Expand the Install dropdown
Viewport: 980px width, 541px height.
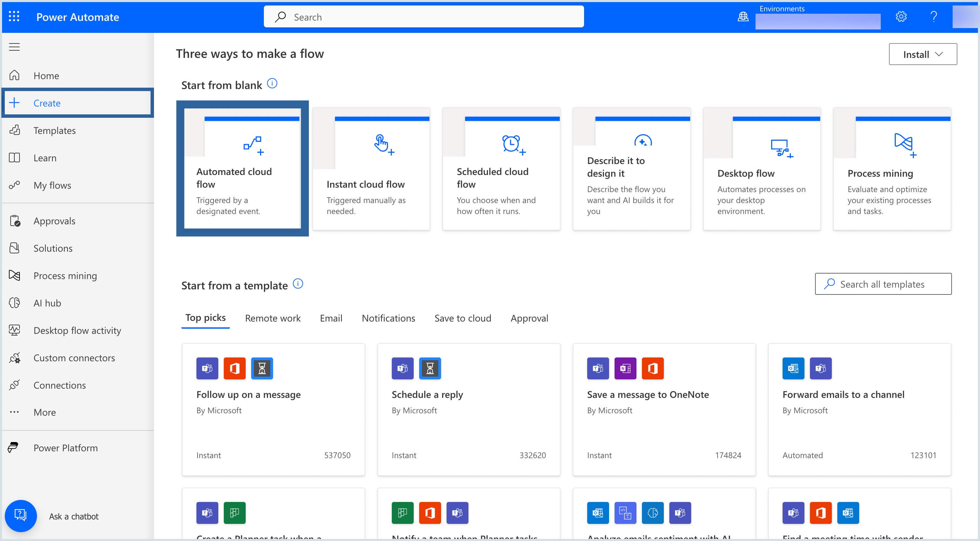tap(923, 54)
